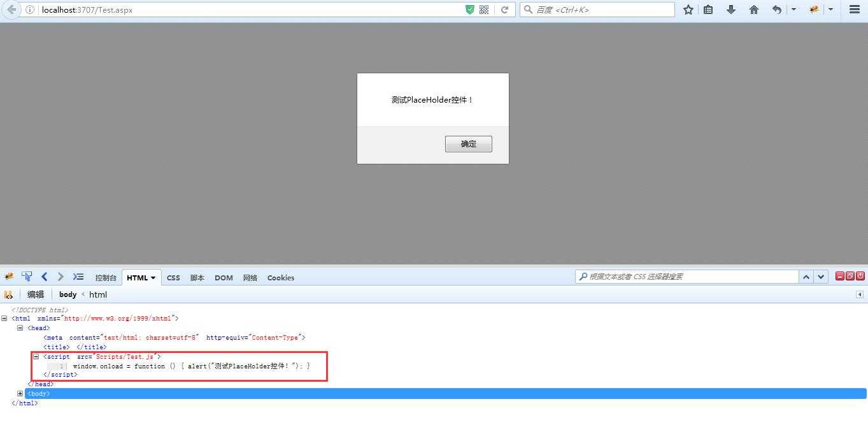Image resolution: width=868 pixels, height=441 pixels.
Task: Collapse the html root node
Action: coord(4,318)
